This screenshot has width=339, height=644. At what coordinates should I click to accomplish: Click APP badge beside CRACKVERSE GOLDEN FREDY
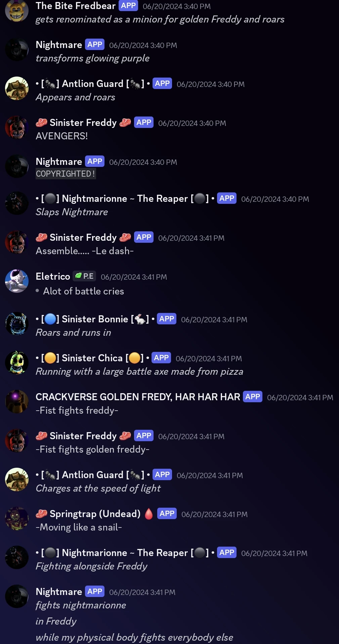[x=253, y=397]
